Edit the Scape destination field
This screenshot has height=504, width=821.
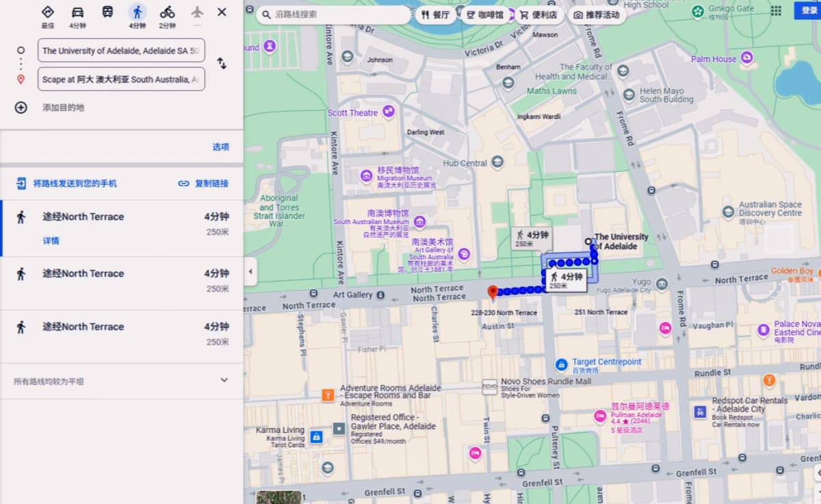121,79
